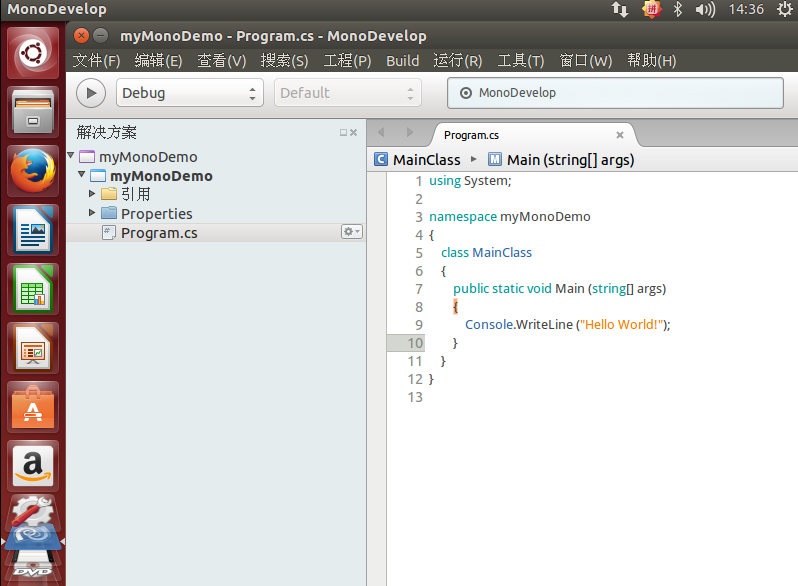Collapse the myMonoDemo solution node
The image size is (798, 586).
pos(71,155)
